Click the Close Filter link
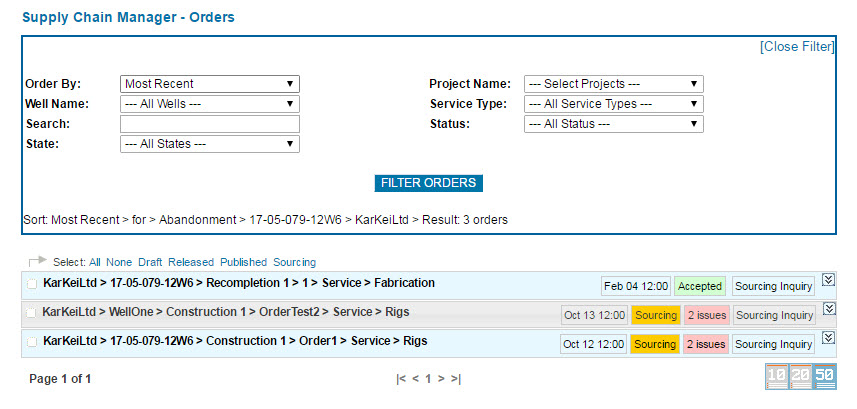857x409 pixels. click(x=796, y=47)
